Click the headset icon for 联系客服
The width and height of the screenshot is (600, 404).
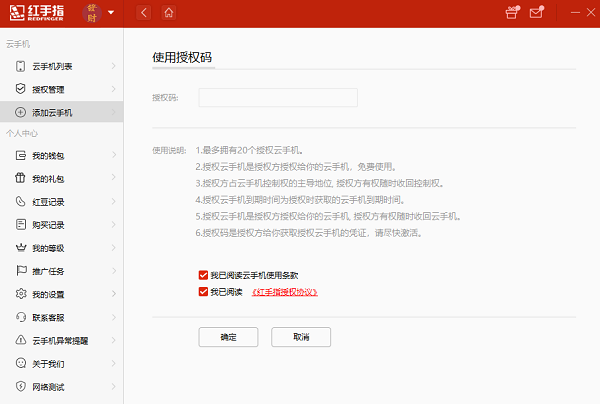(x=21, y=317)
